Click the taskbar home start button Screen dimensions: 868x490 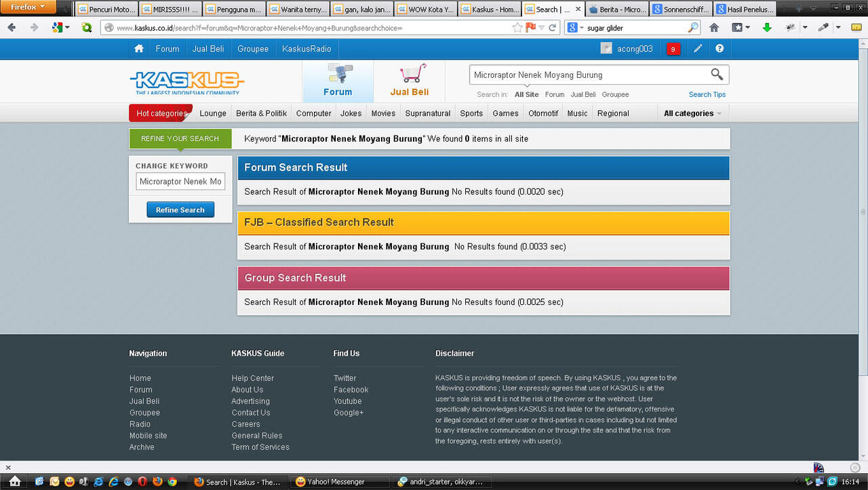coord(15,481)
